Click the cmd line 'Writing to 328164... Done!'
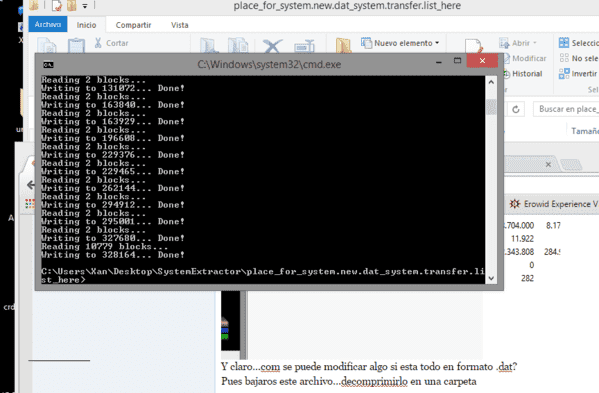 pos(113,255)
